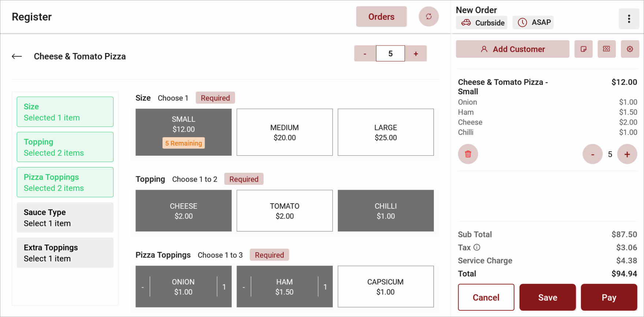Toggle the Capsicum pizza topping
Image resolution: width=644 pixels, height=317 pixels.
386,287
